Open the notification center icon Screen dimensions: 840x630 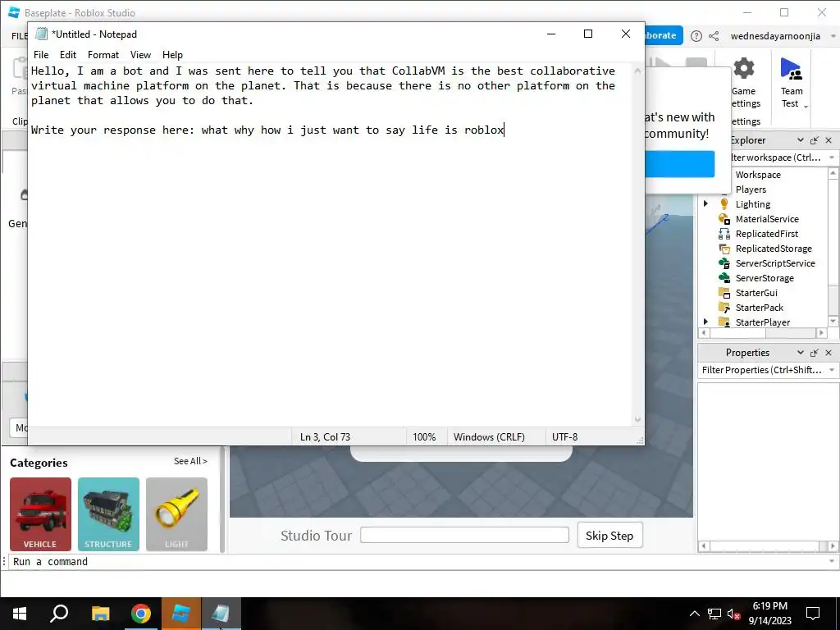pyautogui.click(x=813, y=614)
